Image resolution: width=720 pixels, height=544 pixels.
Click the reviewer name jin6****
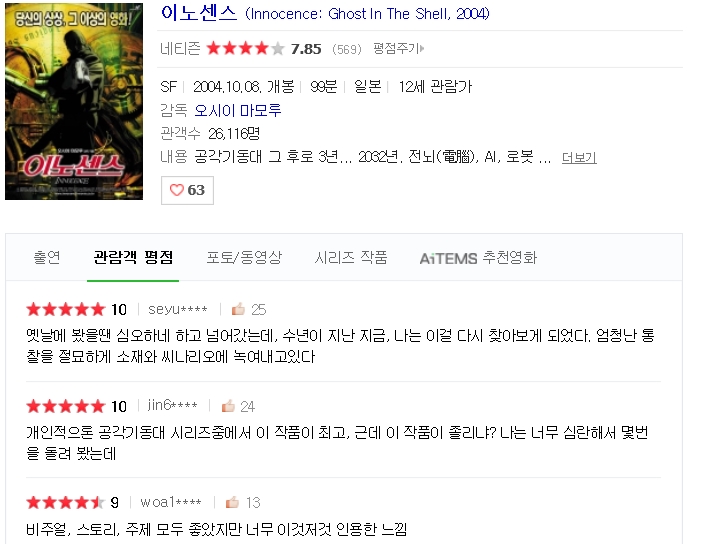tap(173, 405)
